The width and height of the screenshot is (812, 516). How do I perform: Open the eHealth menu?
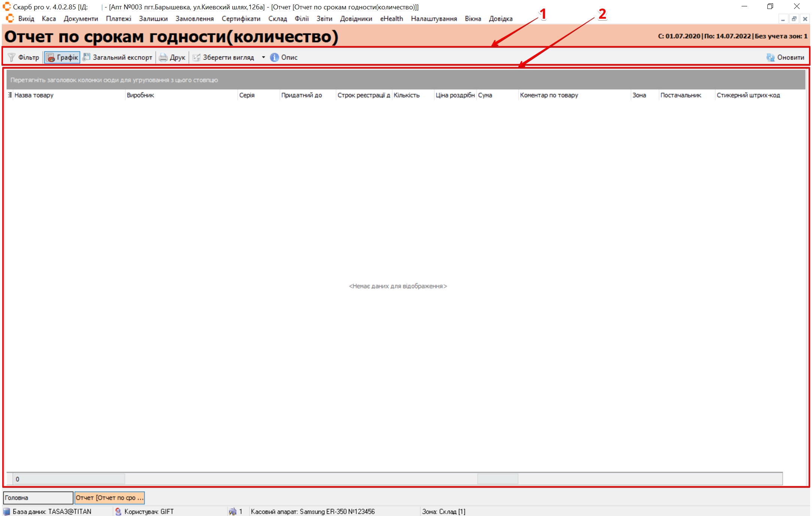click(x=391, y=18)
